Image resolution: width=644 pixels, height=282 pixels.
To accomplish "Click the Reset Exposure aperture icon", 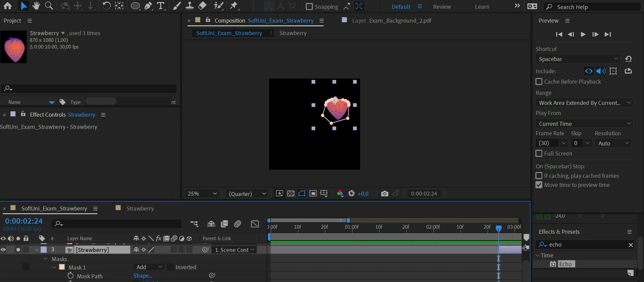I will point(351,193).
